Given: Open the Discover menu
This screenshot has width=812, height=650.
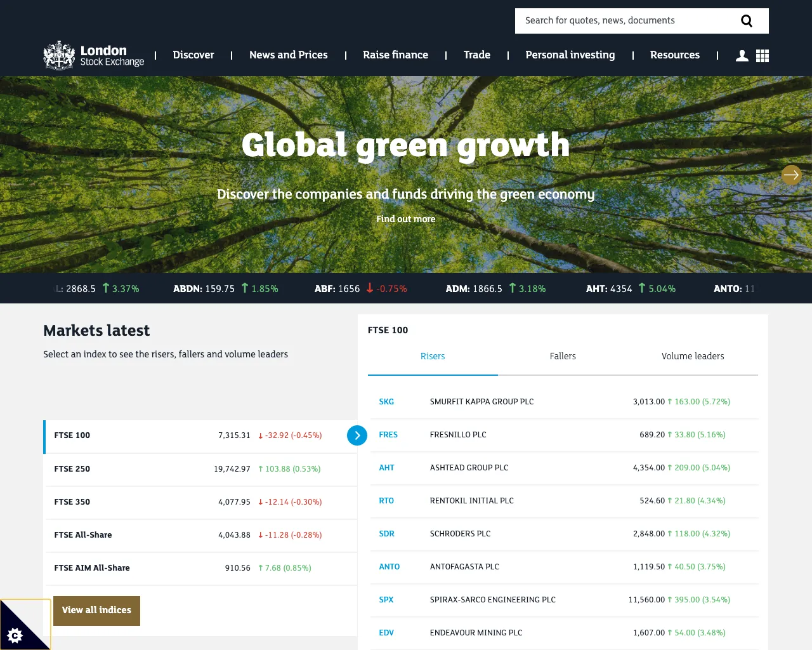Looking at the screenshot, I should (193, 55).
